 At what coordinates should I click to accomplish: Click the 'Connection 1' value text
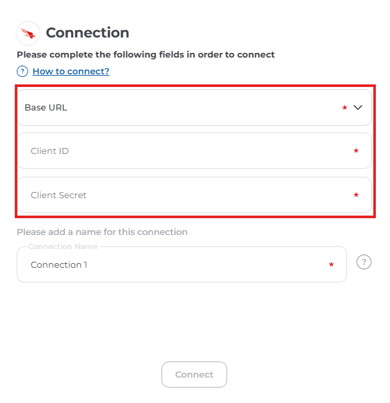click(x=59, y=265)
